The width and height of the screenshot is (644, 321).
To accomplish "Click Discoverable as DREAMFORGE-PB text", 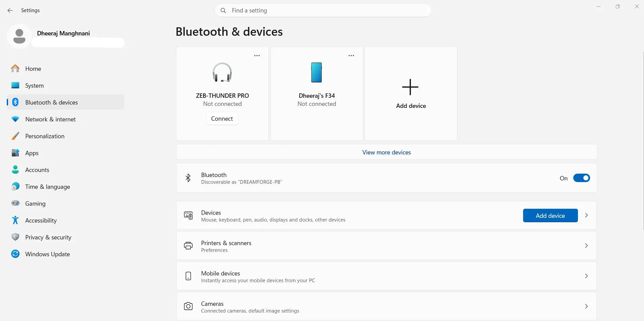I will coord(241,182).
